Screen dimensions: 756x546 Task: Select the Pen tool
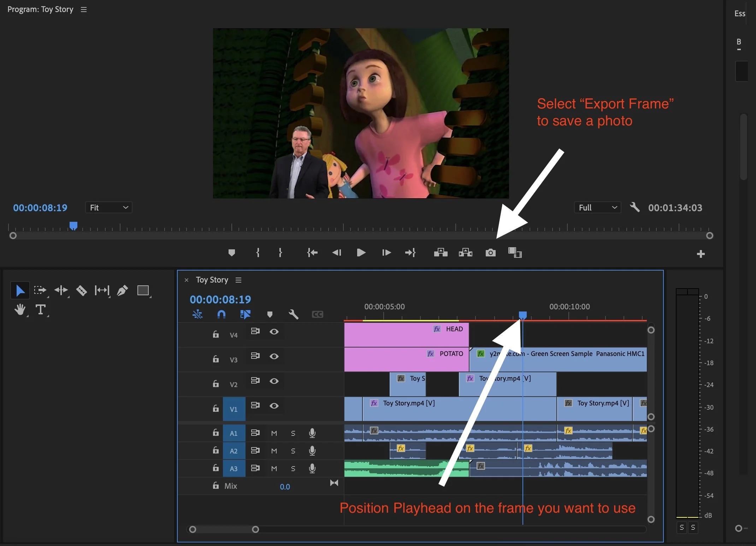122,290
